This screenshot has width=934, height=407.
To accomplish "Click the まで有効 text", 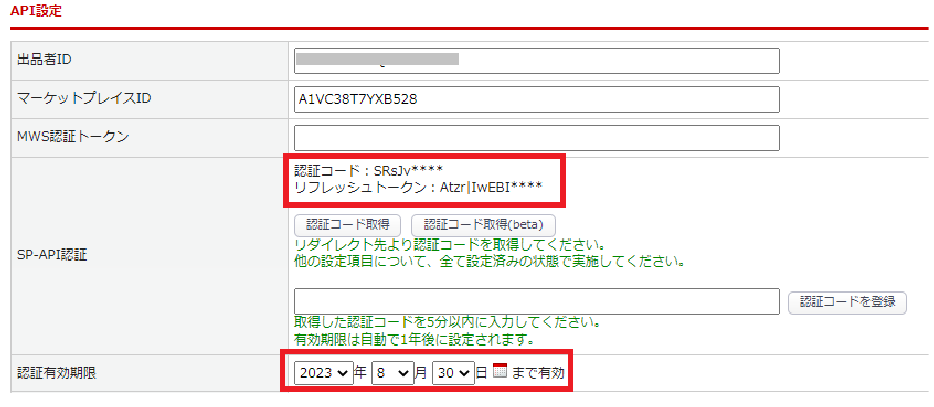I will click(x=537, y=373).
